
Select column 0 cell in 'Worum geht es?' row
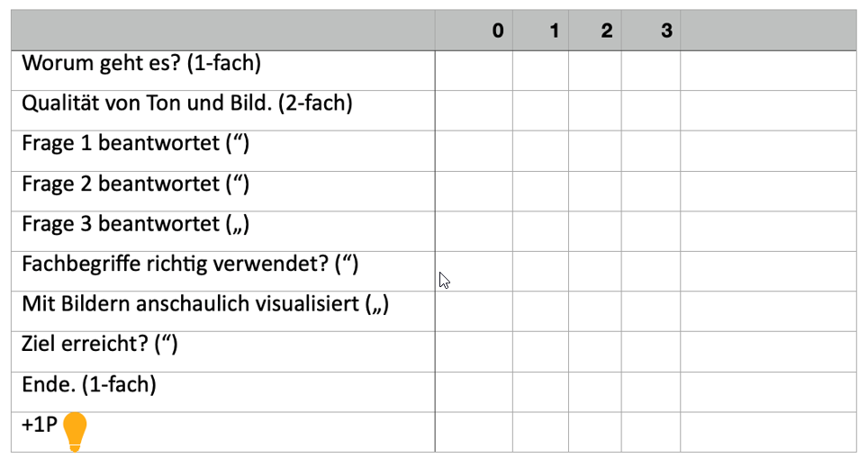(474, 70)
